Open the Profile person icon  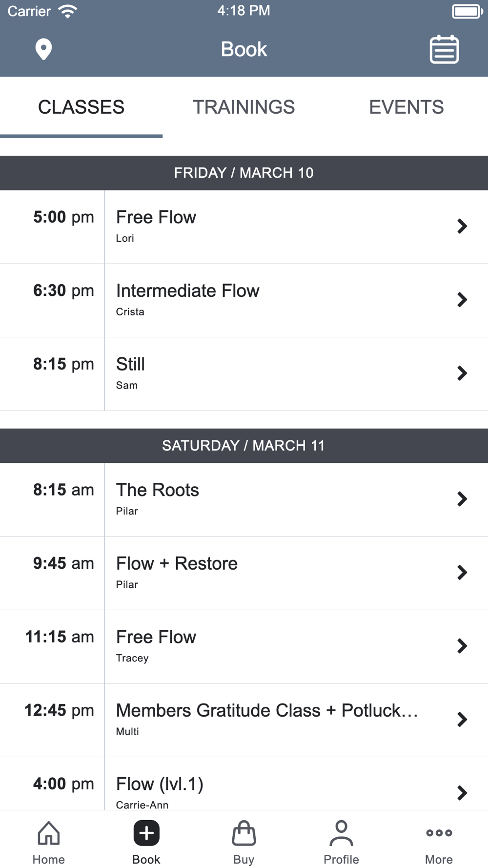tap(341, 833)
